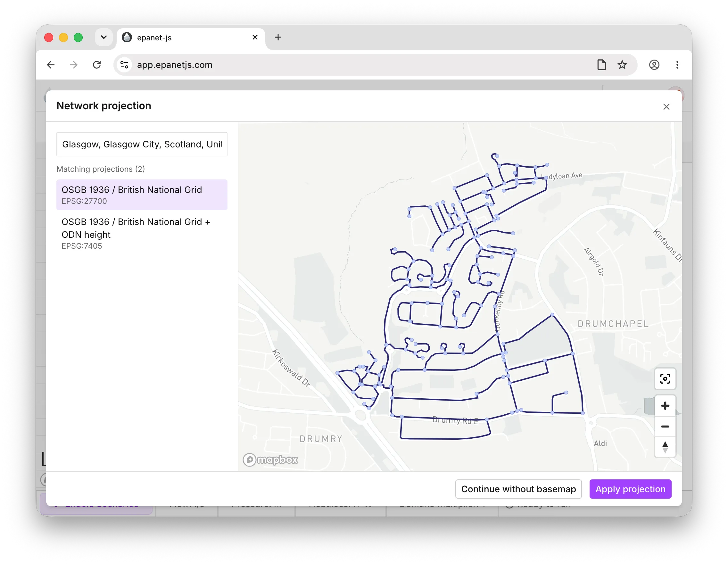This screenshot has height=564, width=728.
Task: Open a new browser tab
Action: pyautogui.click(x=278, y=37)
